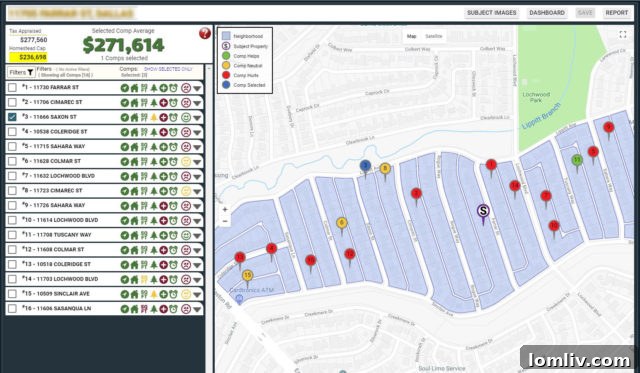Click the yellow tree icon for 10509 Sinclair Ave
The height and width of the screenshot is (373, 640).
tap(154, 294)
